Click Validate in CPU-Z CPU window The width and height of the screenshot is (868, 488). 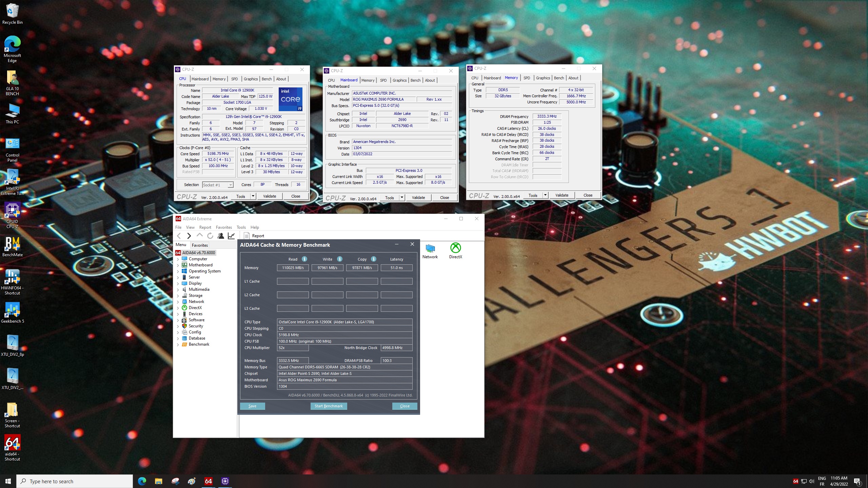click(x=270, y=196)
